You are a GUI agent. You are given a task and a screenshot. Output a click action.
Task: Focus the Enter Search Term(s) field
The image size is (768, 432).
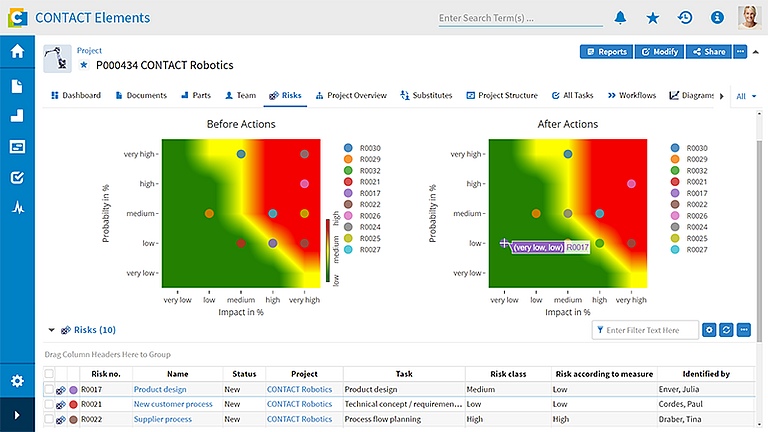[x=520, y=18]
